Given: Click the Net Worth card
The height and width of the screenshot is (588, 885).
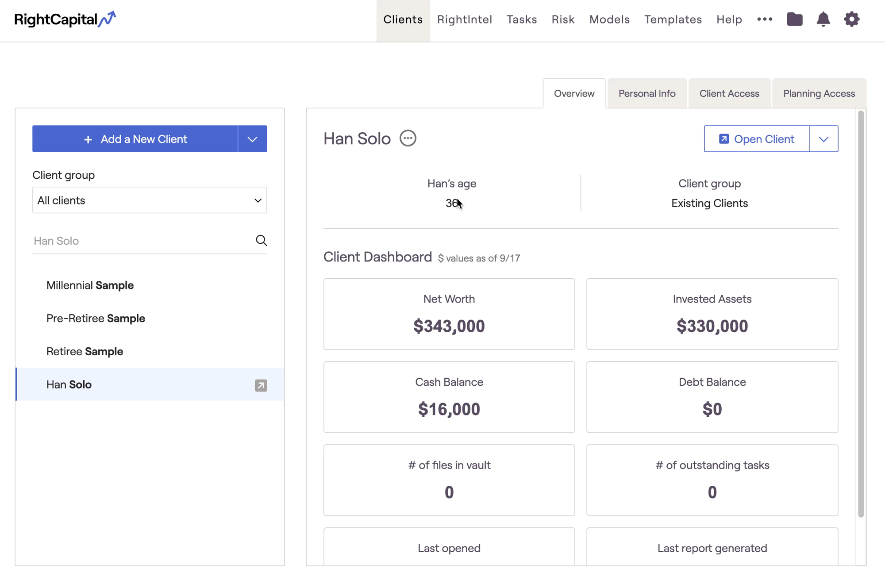Looking at the screenshot, I should point(449,314).
